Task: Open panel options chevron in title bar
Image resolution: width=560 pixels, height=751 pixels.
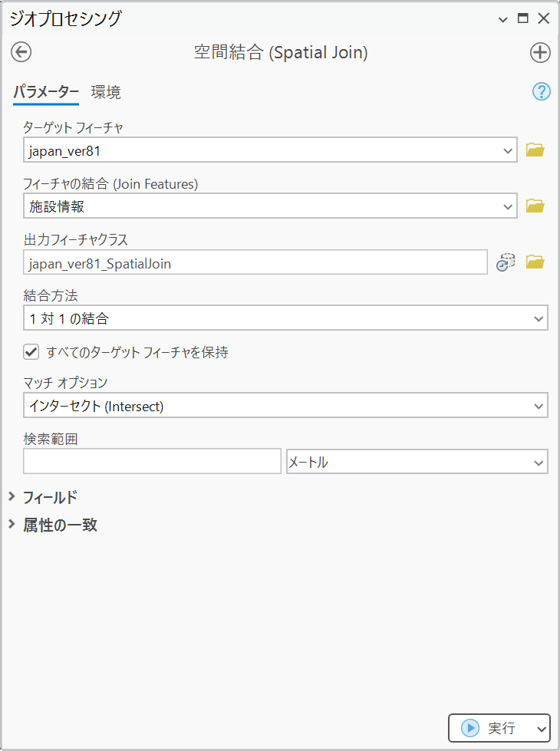Action: pyautogui.click(x=503, y=19)
